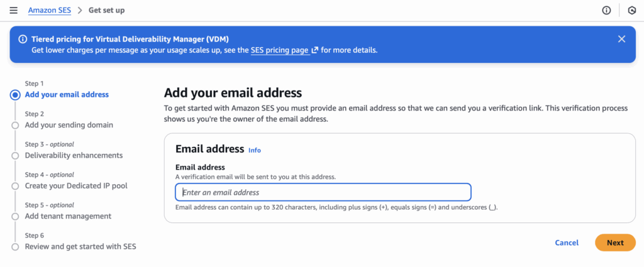Open the SES pricing page link
The width and height of the screenshot is (644, 267).
click(x=279, y=50)
